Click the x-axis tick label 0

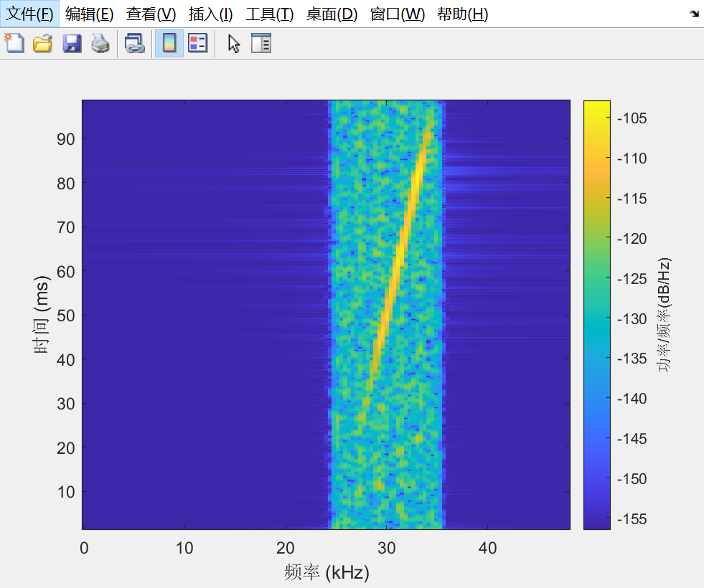point(84,548)
